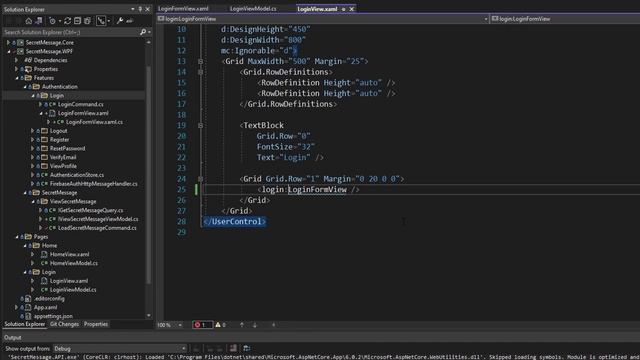Select LoginFormView.xaml in Solution Explorer
Image resolution: width=640 pixels, height=360 pixels.
pos(83,113)
